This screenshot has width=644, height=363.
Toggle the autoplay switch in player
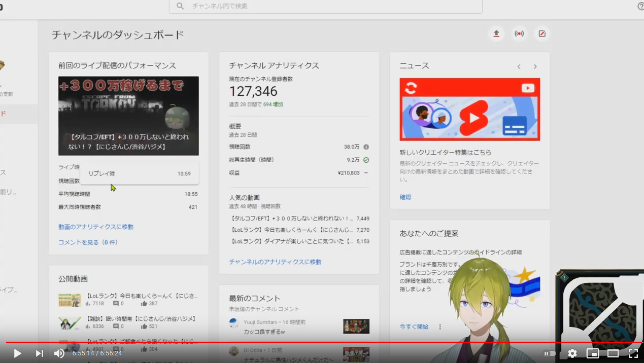550,353
